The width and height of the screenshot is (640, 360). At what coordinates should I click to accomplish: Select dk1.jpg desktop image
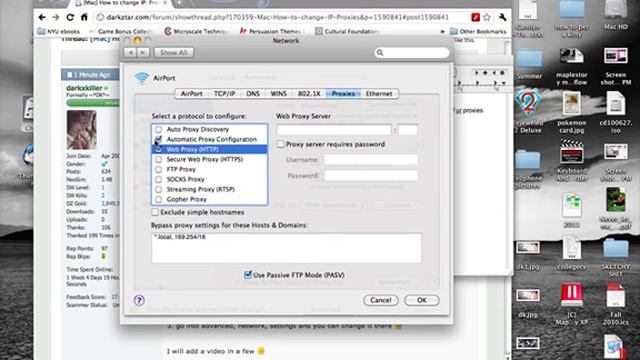point(528,255)
